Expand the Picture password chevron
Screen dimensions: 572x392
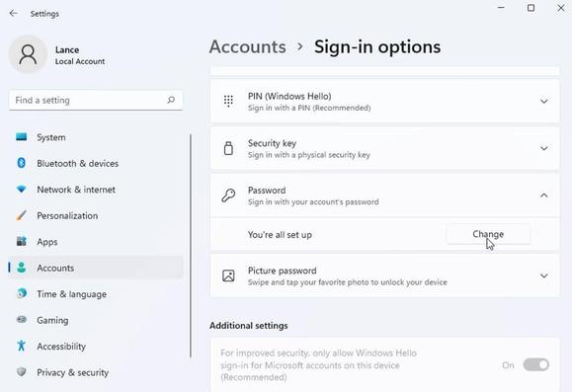point(544,275)
